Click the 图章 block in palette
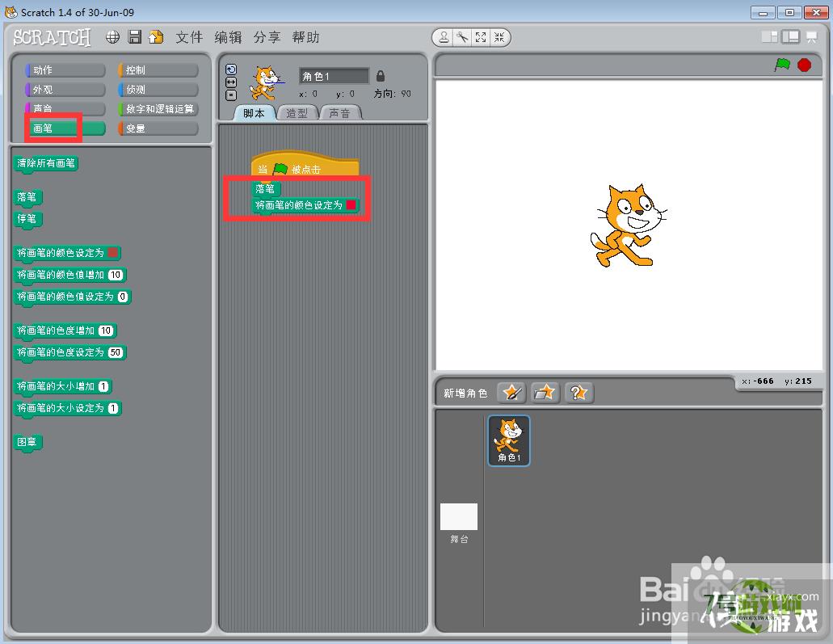 27,443
